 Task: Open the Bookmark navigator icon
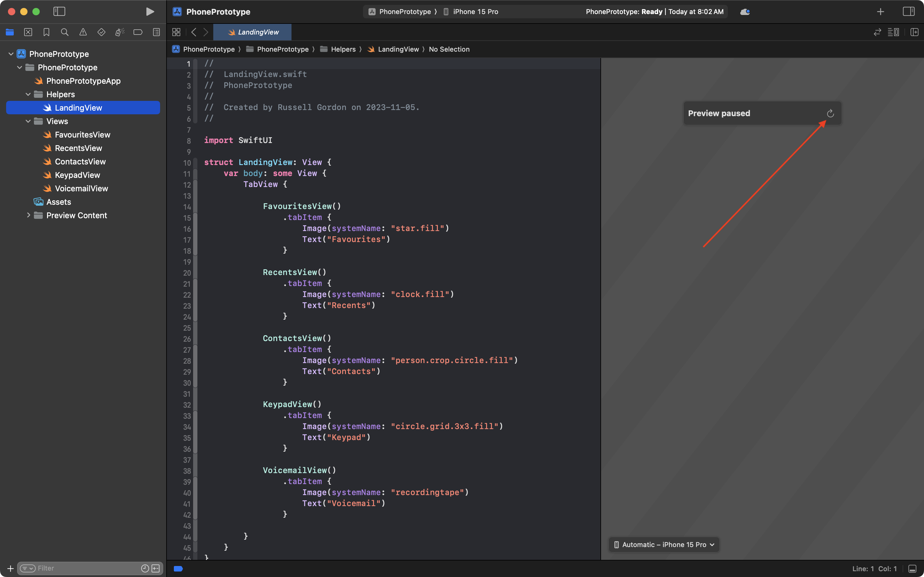click(46, 32)
